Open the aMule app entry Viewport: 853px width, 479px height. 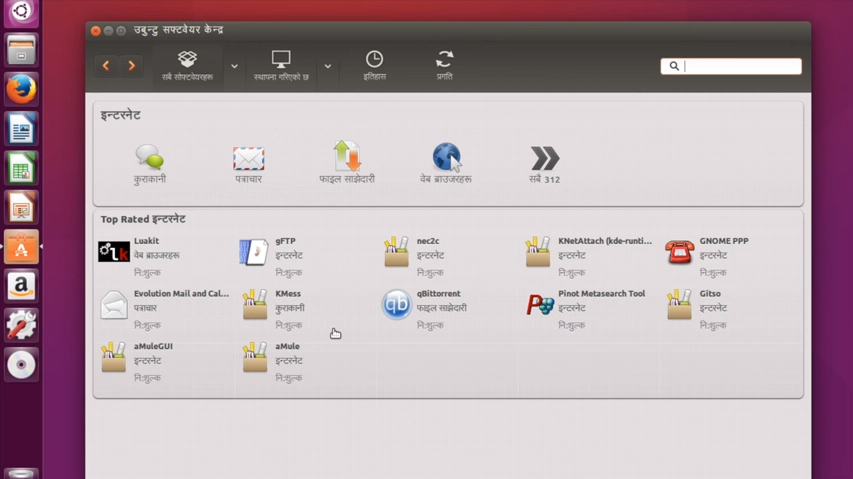pos(306,362)
